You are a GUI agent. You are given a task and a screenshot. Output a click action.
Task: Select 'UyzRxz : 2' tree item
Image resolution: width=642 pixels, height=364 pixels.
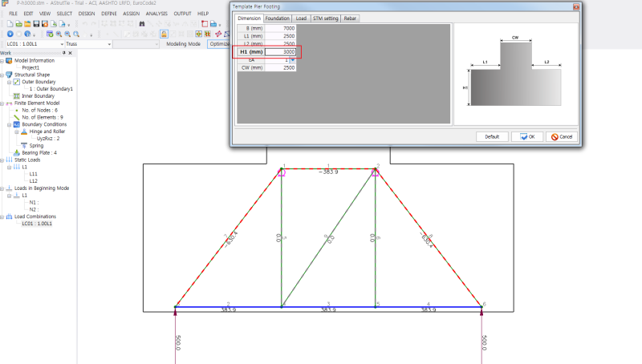click(x=48, y=139)
